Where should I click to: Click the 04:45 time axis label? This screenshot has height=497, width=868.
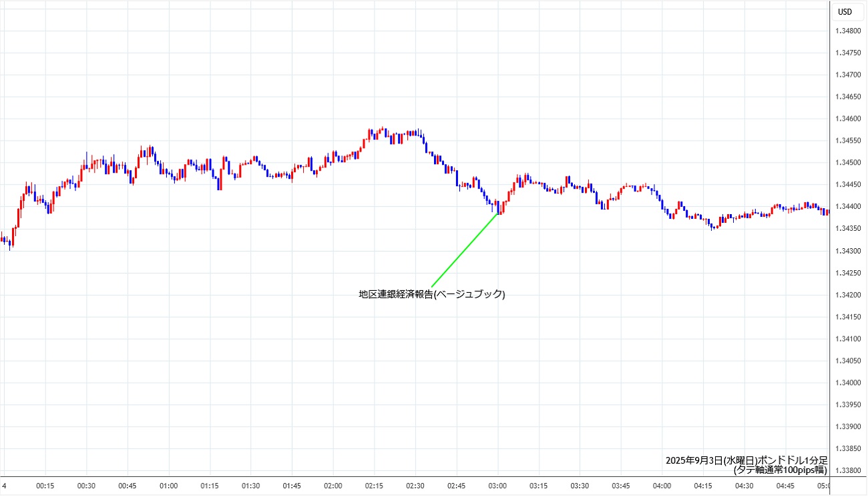(785, 486)
